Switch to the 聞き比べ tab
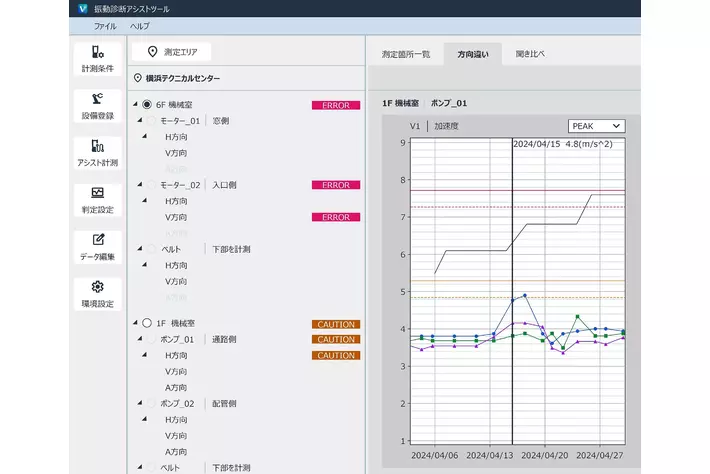Viewport: 710px width, 474px height. pos(530,53)
